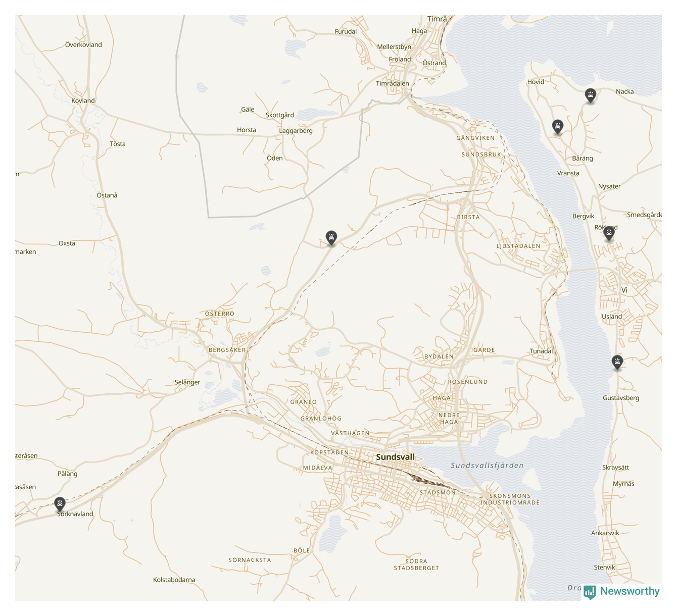Click the car marker above Gustavsberg

click(x=617, y=362)
